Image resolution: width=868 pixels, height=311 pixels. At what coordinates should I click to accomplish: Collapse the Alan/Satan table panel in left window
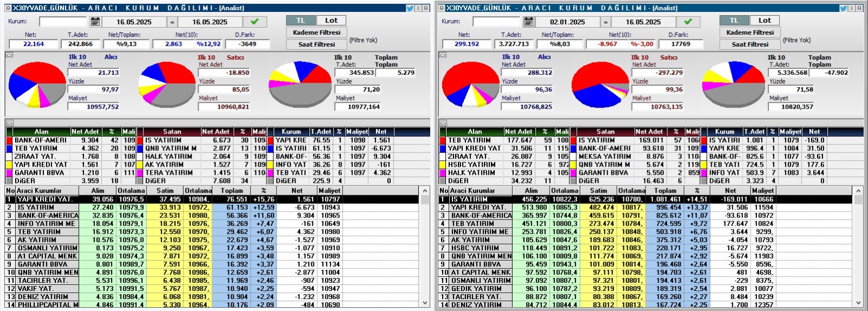point(9,123)
